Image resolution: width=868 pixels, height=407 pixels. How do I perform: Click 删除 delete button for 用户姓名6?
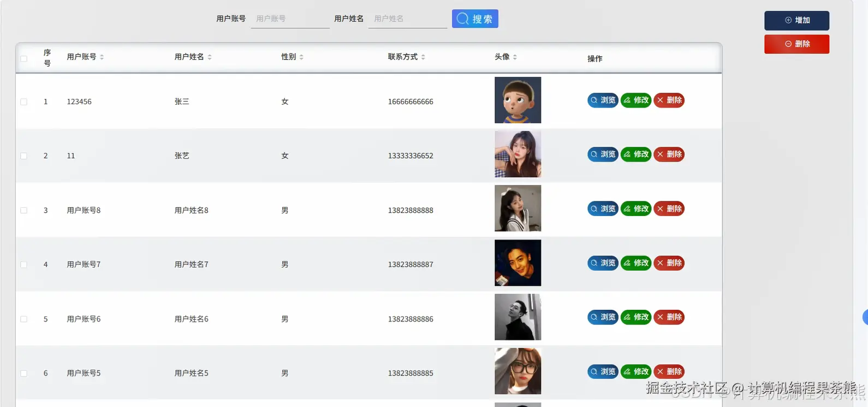669,317
